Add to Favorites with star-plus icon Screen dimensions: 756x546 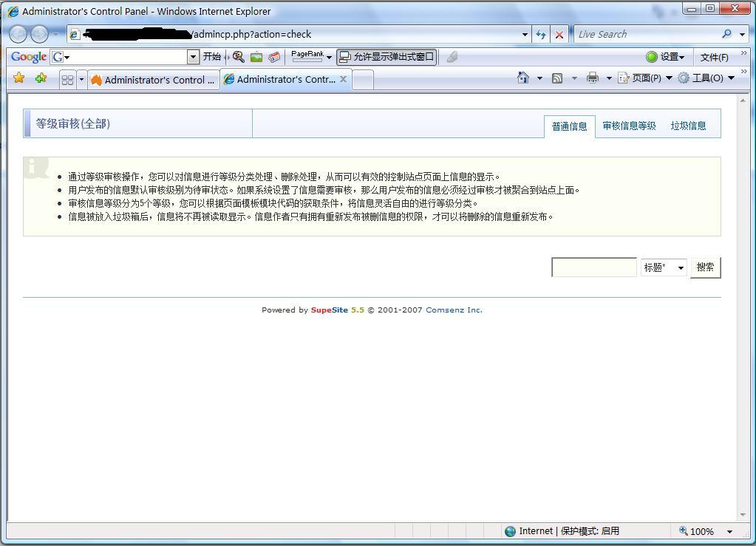(41, 78)
